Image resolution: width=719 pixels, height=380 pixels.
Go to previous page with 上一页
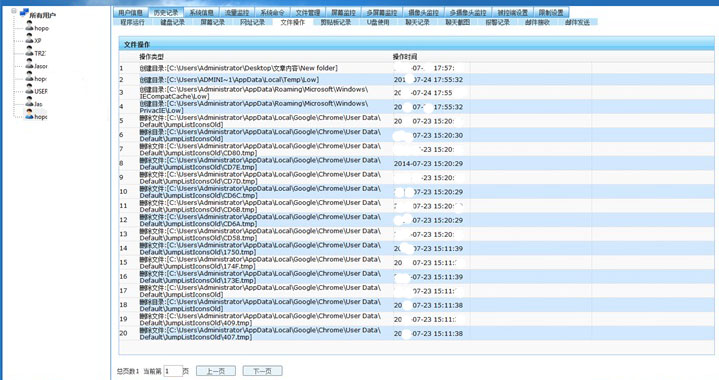tap(216, 371)
